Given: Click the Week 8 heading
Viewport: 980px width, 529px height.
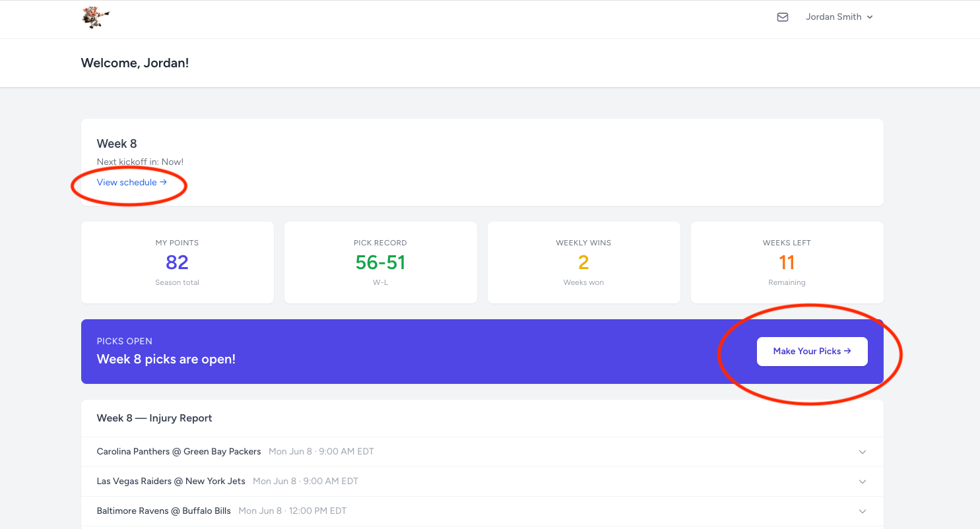Looking at the screenshot, I should [117, 144].
